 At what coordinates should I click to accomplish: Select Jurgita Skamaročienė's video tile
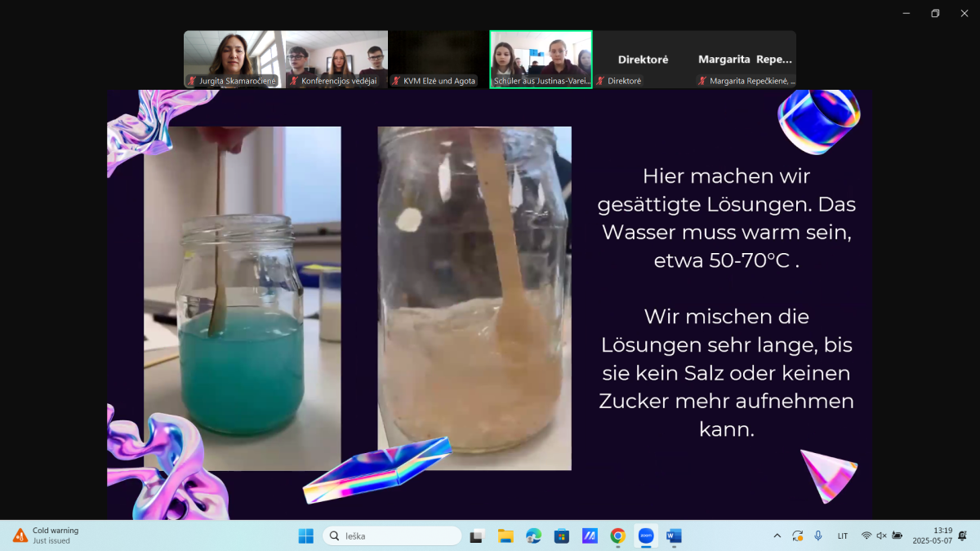click(234, 60)
